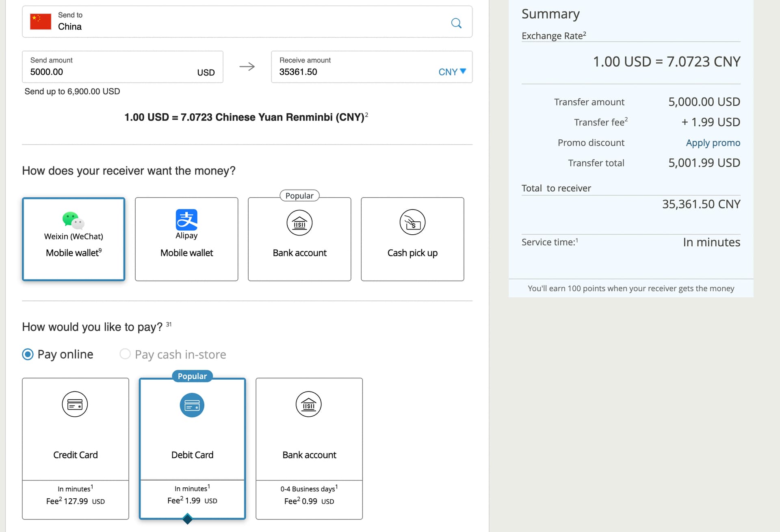Select the Weixin WeChat green chat icon
Screen dimensions: 780x532
73,220
